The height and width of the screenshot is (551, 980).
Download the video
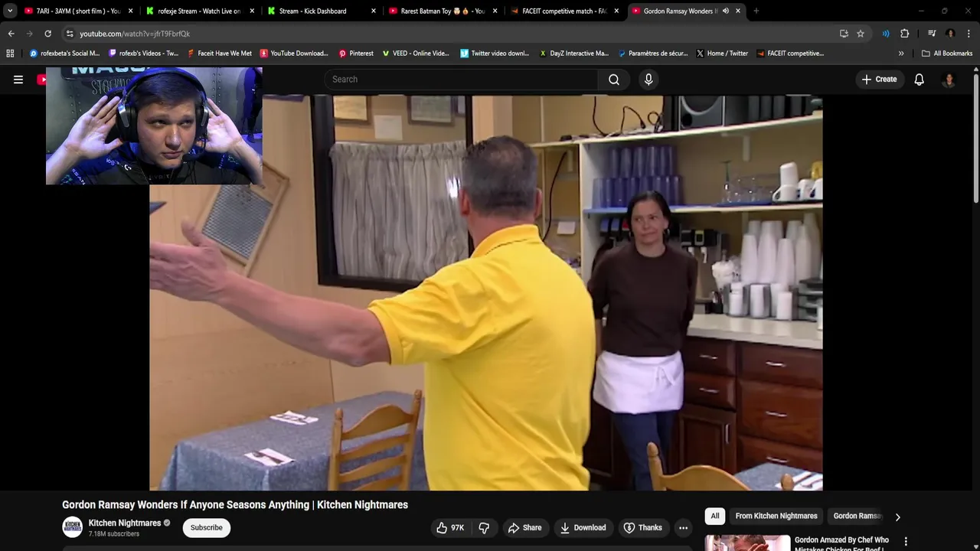click(583, 527)
